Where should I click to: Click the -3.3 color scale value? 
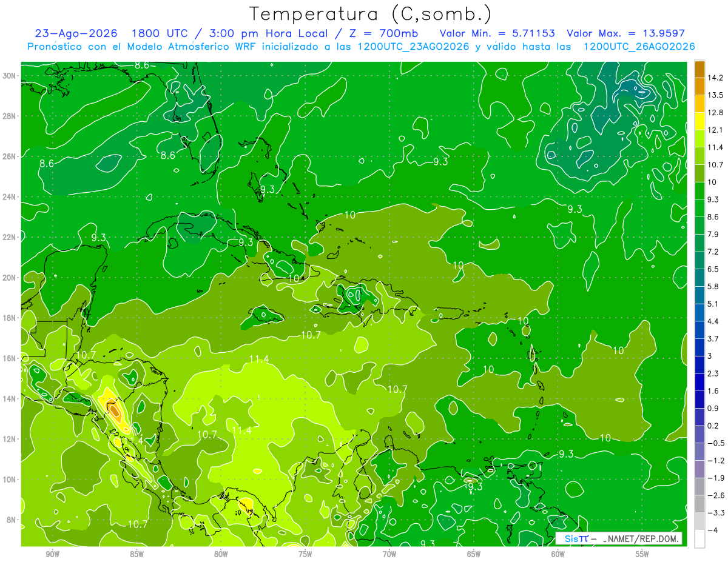pos(715,513)
